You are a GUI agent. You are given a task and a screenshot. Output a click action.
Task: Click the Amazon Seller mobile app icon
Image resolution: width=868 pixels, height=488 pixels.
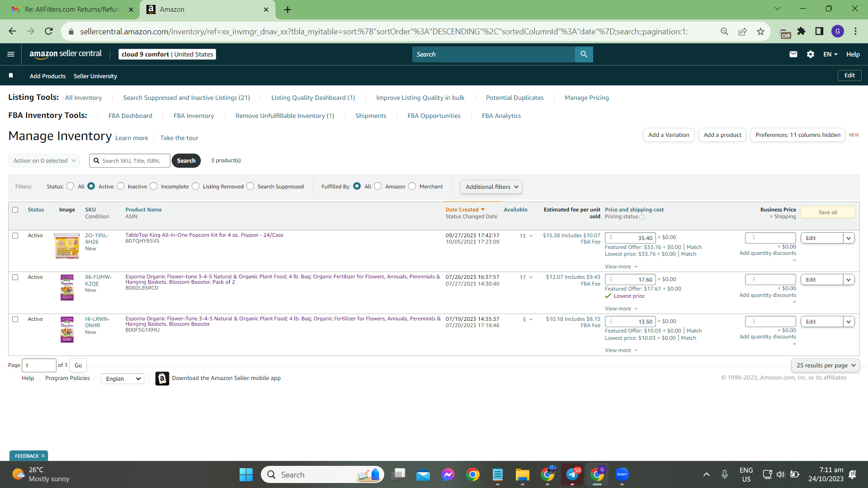pos(162,378)
